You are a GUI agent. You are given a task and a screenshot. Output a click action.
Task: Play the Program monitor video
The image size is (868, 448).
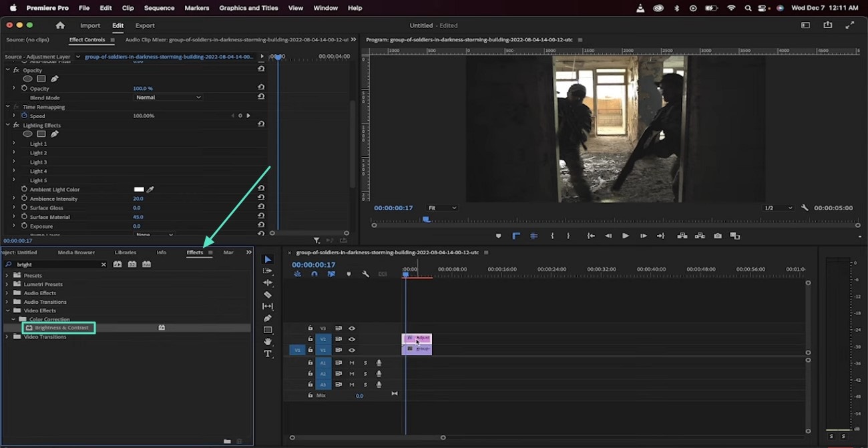click(626, 236)
